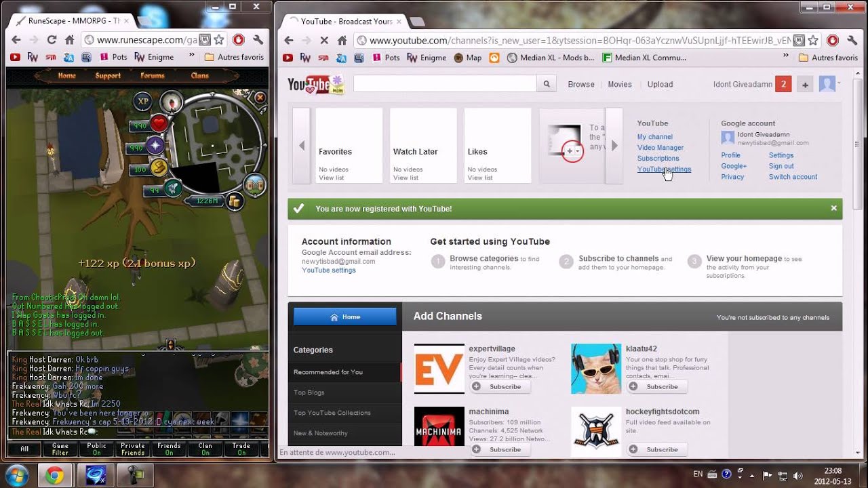Click the Chrome taskbar icon
The height and width of the screenshot is (488, 868).
[56, 474]
